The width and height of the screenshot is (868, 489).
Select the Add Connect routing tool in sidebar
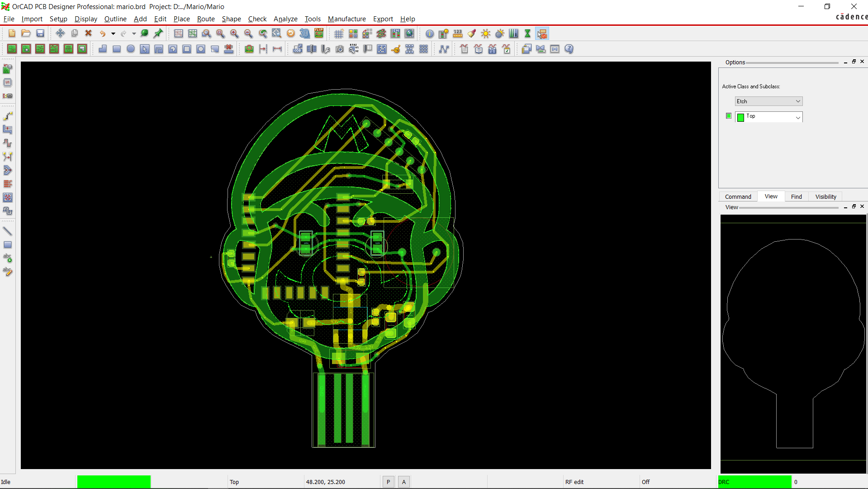[8, 116]
